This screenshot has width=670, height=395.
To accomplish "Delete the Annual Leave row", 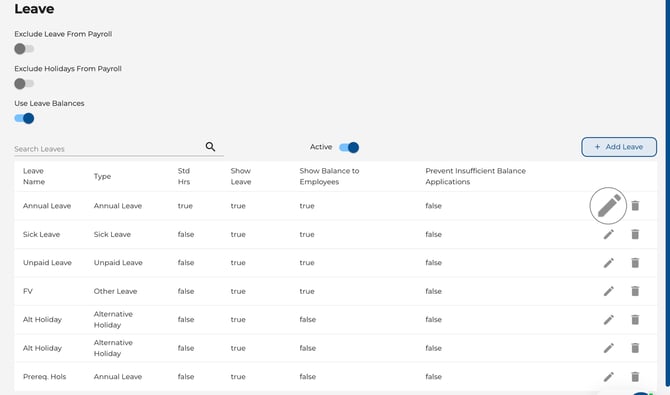I will (635, 206).
